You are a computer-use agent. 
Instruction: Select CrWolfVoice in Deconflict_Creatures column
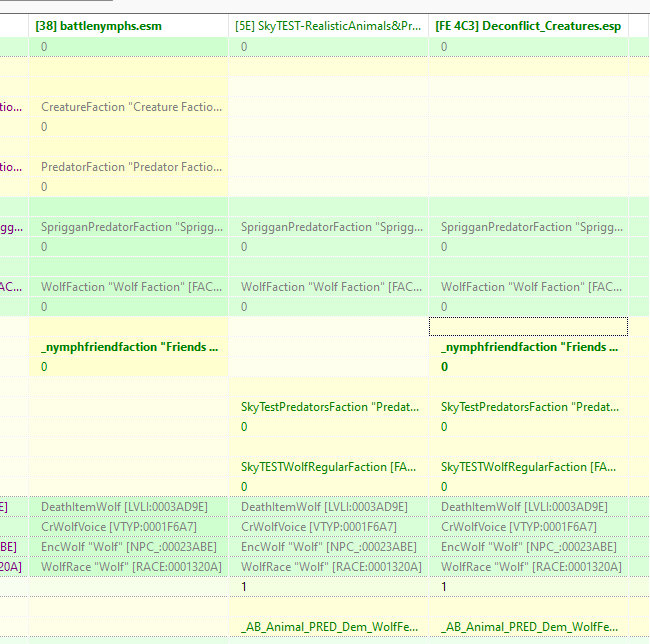529,527
